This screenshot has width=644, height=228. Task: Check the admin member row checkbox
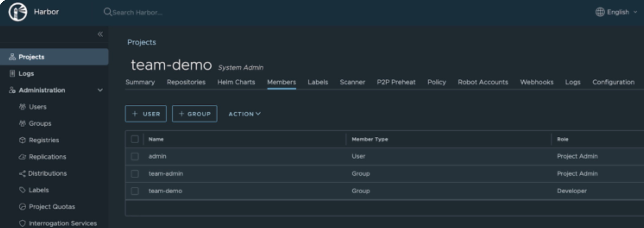click(135, 156)
